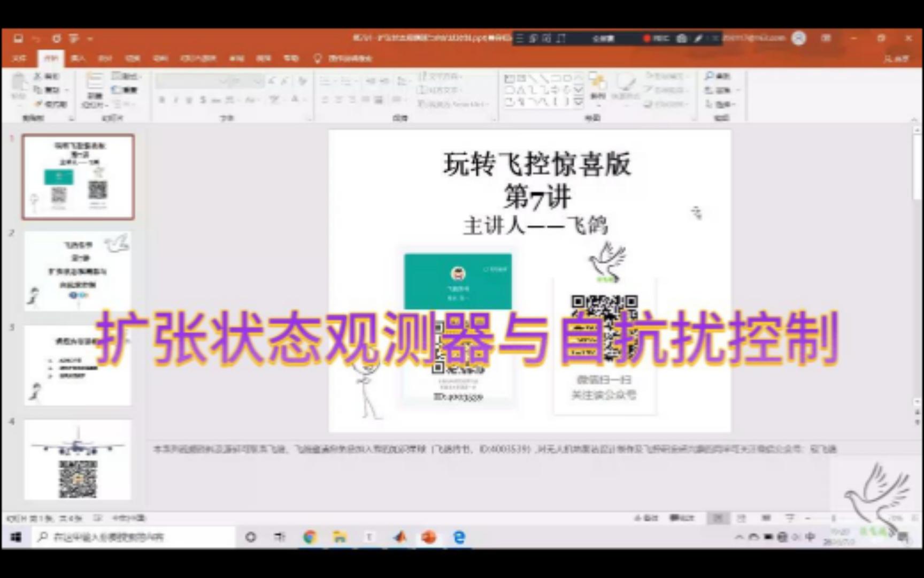The height and width of the screenshot is (578, 924).
Task: Align text right
Action: (x=352, y=100)
